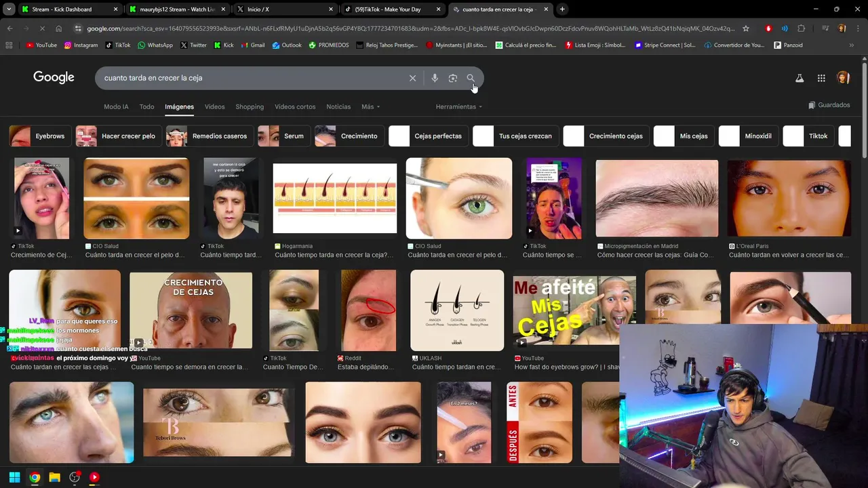868x488 pixels.
Task: Switch to the Noticias results tab
Action: pos(338,106)
